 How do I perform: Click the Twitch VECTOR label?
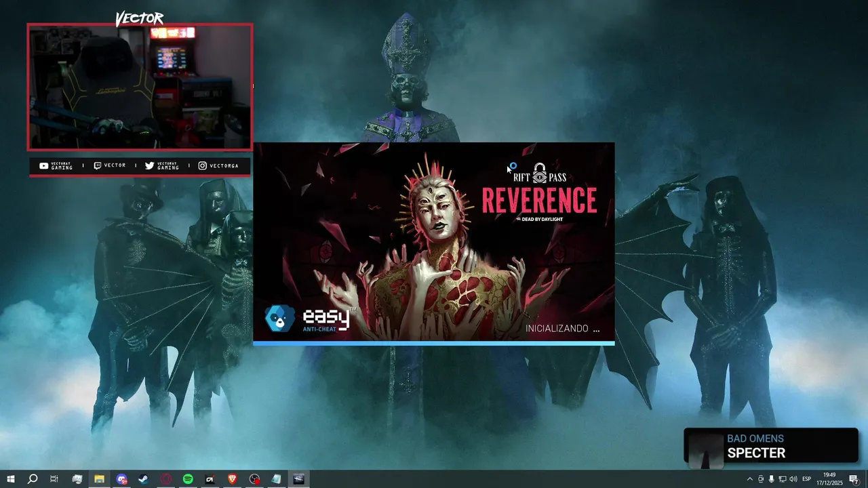(109, 165)
